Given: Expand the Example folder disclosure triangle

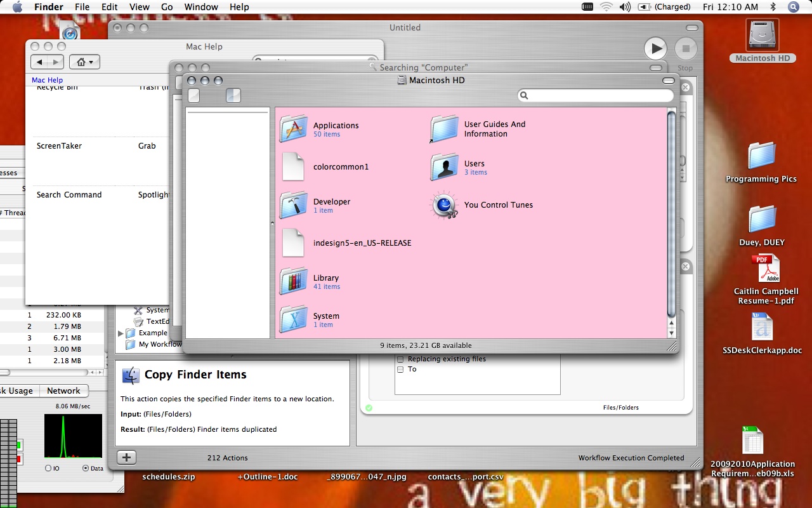Looking at the screenshot, I should [x=121, y=333].
